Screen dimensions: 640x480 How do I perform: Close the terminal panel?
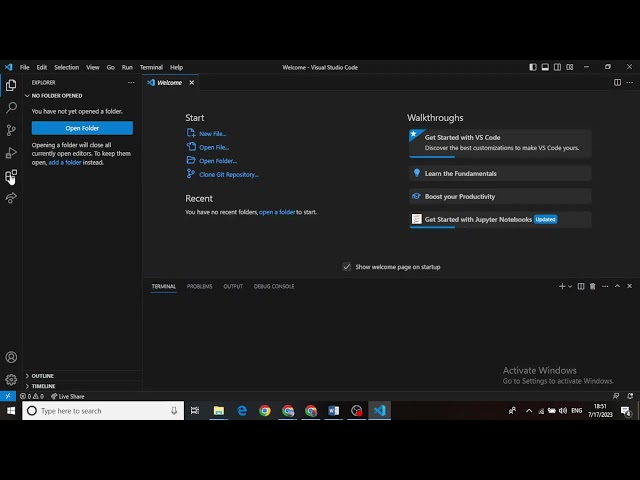[629, 286]
